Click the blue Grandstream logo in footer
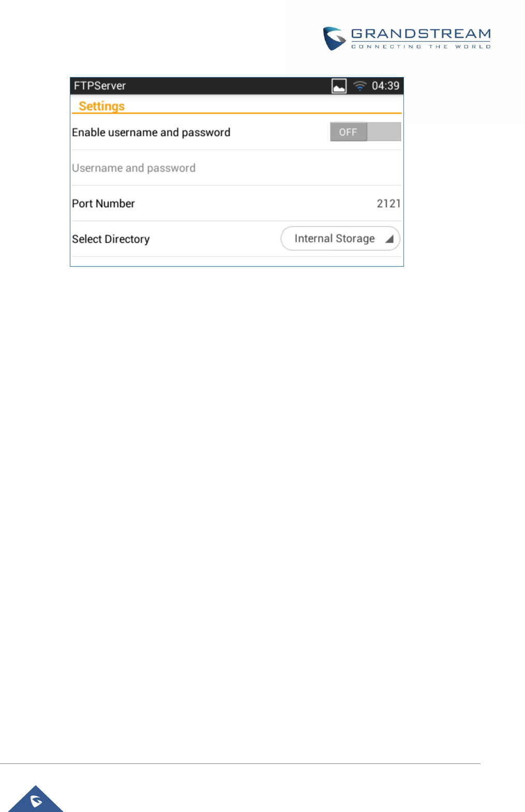Screen dimensions: 525x812 pos(36,799)
